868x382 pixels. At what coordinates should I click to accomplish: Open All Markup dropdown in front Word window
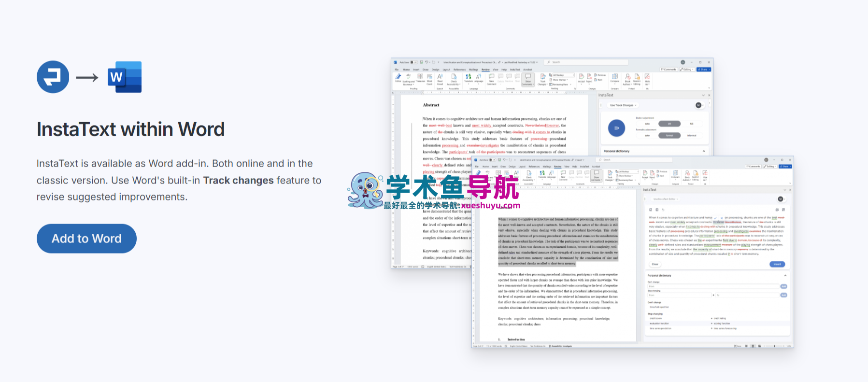(628, 171)
